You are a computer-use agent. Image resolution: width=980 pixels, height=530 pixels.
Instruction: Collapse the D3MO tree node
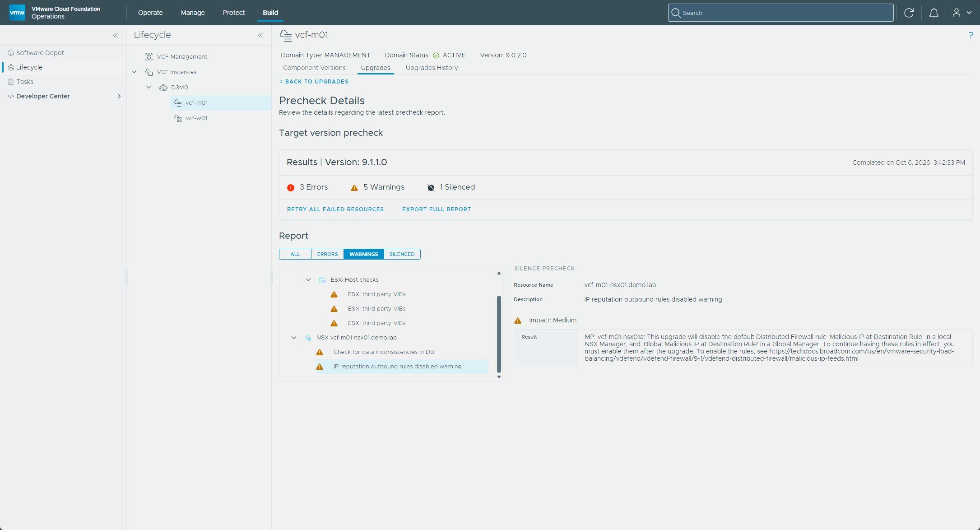149,87
